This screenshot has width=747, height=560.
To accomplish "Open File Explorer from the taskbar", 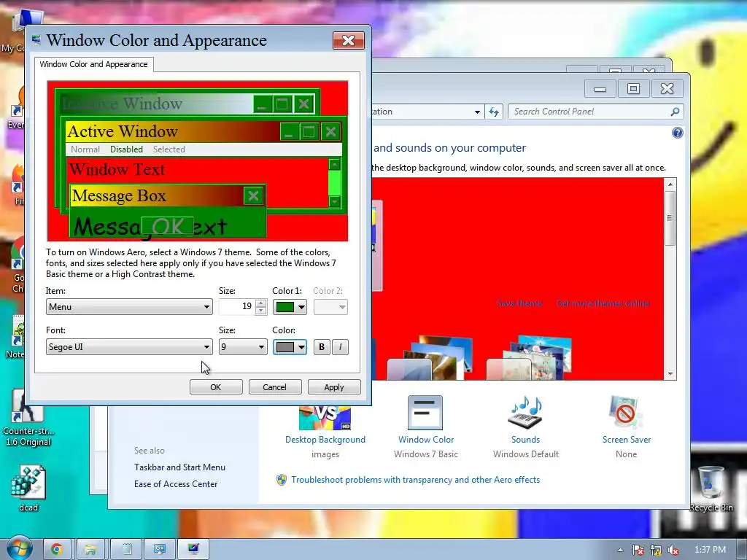I will pos(90,550).
